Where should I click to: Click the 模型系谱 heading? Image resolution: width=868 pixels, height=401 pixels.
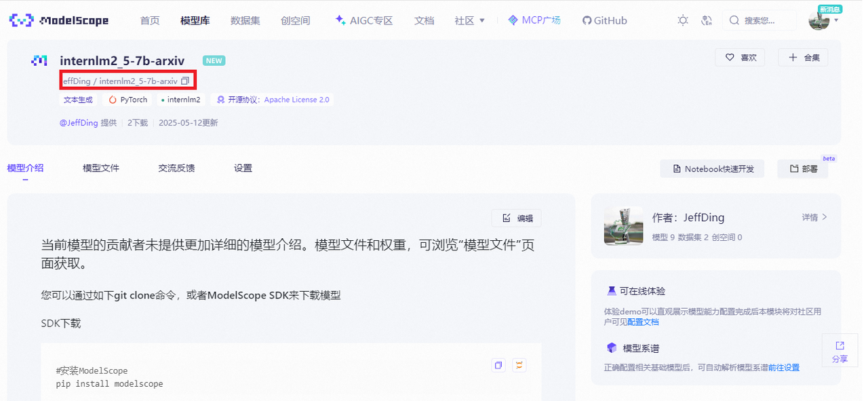pos(642,348)
